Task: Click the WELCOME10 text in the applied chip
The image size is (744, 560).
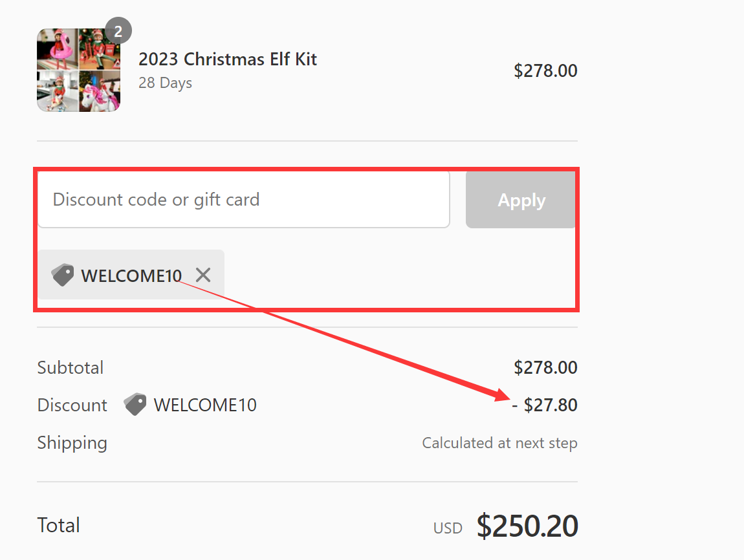Action: coord(131,275)
